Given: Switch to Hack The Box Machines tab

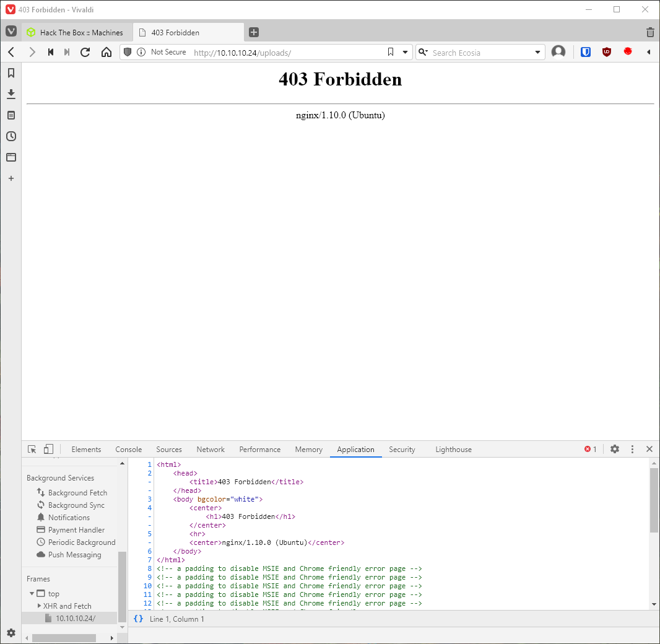Looking at the screenshot, I should 76,32.
